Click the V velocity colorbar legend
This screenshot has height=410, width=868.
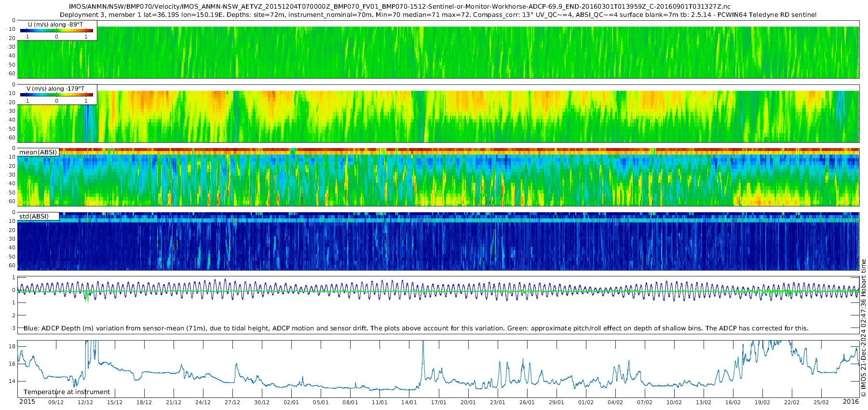coord(57,95)
